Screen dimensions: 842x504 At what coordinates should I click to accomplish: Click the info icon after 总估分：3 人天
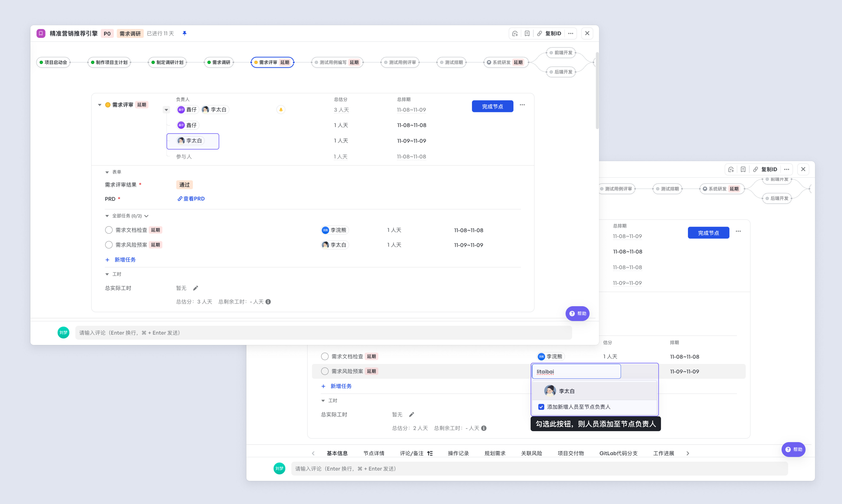point(268,302)
